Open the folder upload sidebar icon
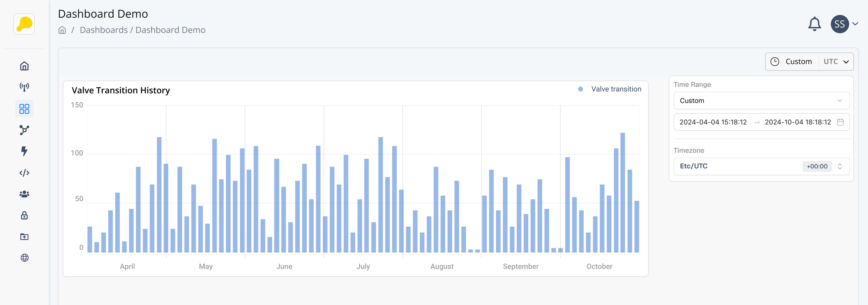This screenshot has height=305, width=868. [24, 237]
